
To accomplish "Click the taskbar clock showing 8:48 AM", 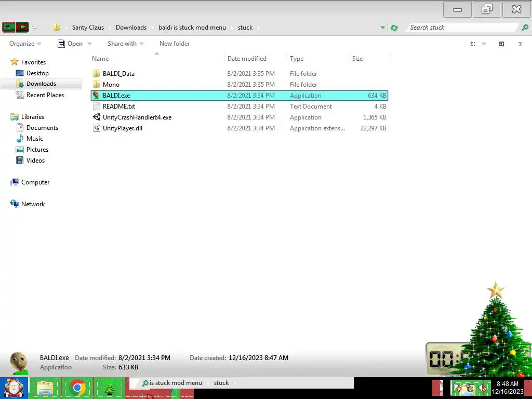I will click(508, 388).
